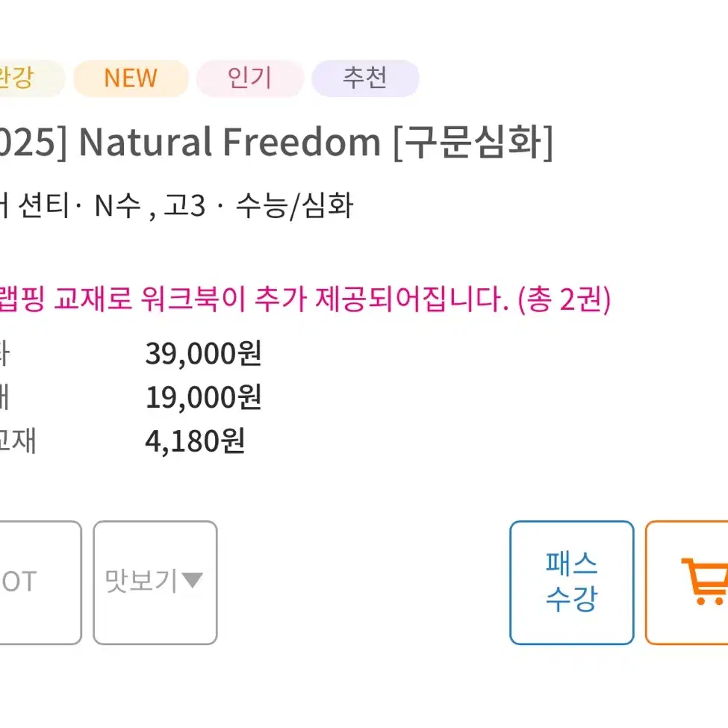
Task: Click the 션티 instructor name
Action: tap(43, 205)
